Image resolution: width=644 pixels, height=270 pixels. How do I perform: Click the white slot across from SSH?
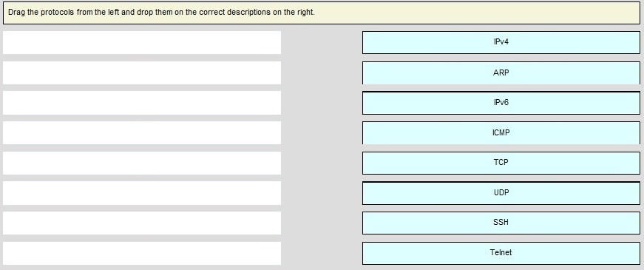142,223
